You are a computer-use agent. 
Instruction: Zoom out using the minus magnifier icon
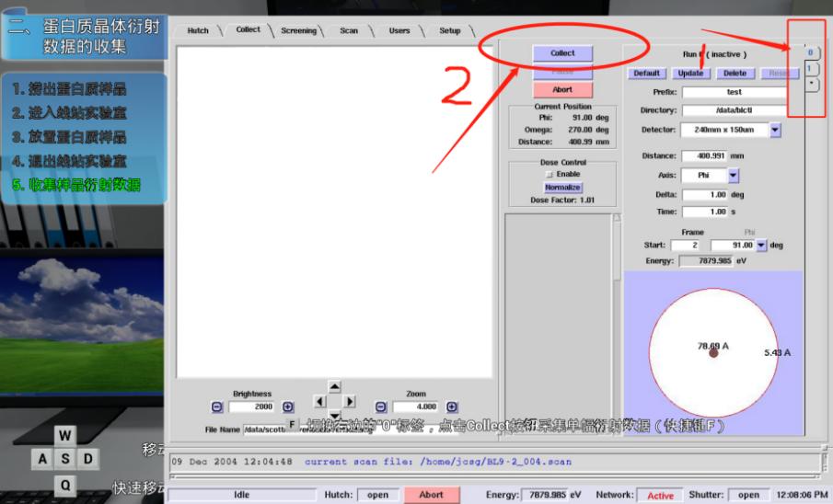coord(381,407)
